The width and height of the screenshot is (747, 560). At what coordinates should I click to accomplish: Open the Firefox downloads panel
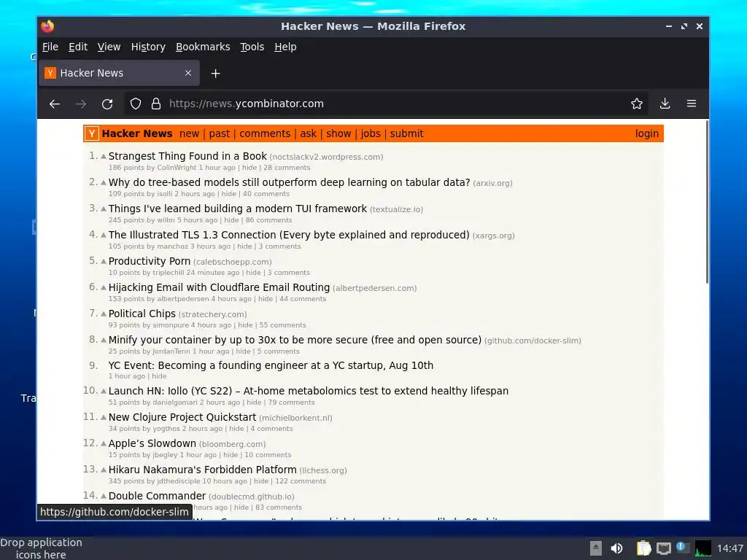pos(665,104)
